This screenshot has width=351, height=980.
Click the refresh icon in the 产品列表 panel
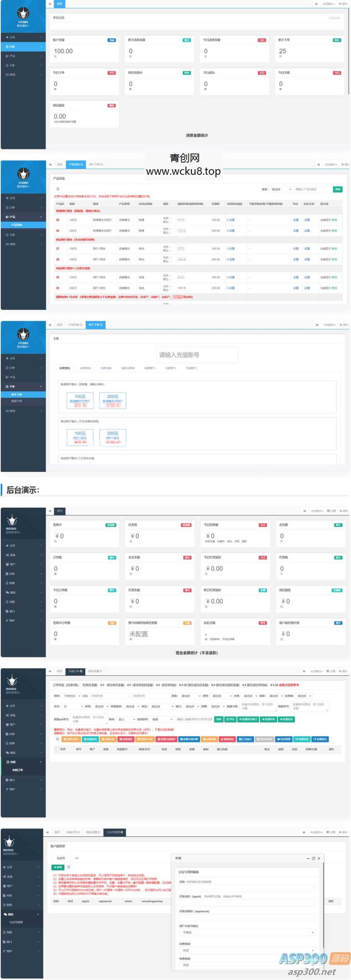[58, 189]
